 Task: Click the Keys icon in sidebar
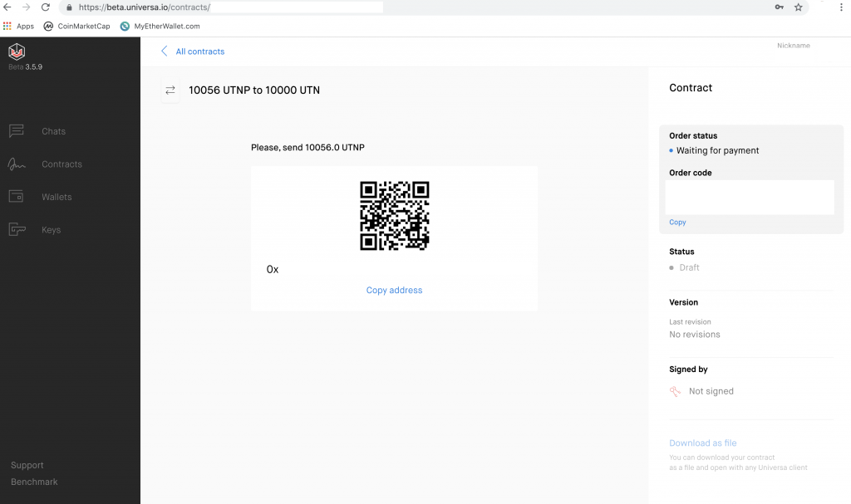[16, 230]
